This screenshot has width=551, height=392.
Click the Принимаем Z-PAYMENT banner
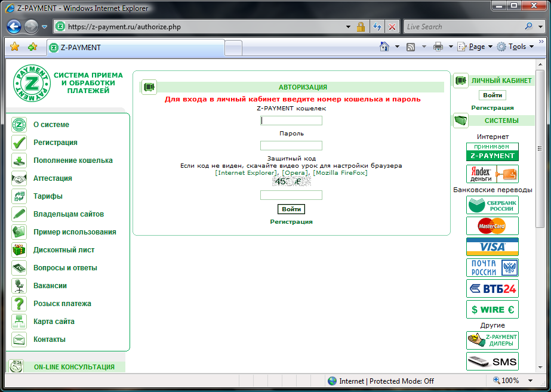coord(492,152)
